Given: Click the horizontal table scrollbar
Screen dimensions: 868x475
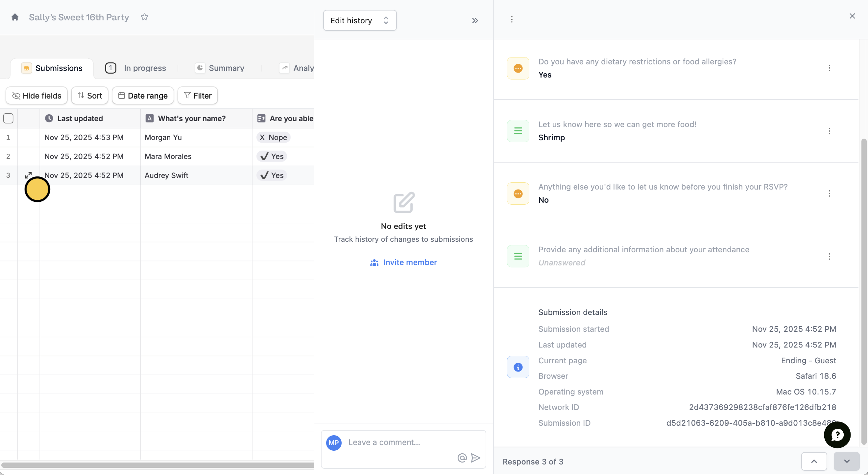Looking at the screenshot, I should (x=157, y=465).
